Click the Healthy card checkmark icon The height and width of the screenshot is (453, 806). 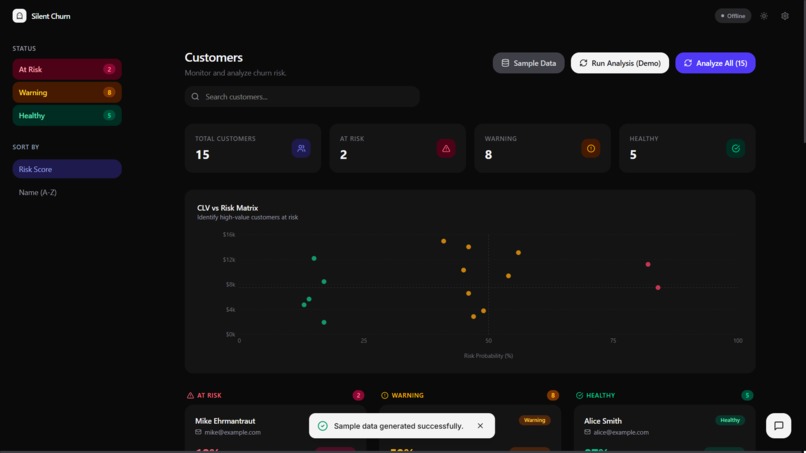click(736, 149)
